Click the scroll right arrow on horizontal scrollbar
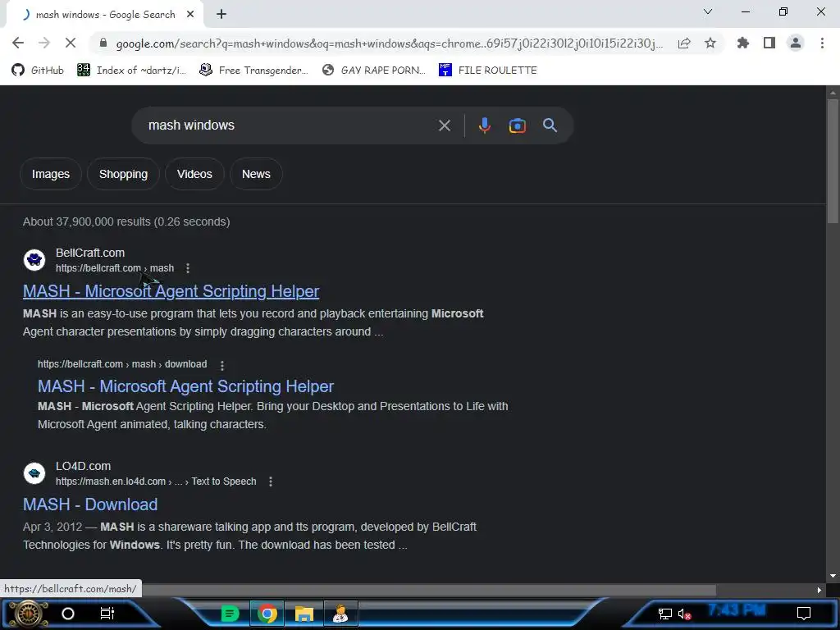 click(819, 590)
